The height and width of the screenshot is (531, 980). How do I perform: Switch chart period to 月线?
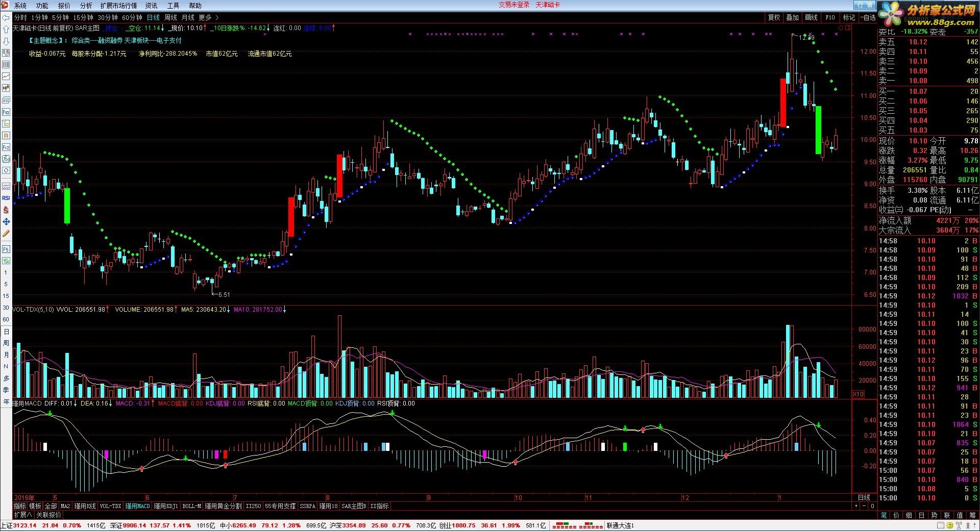(x=188, y=17)
